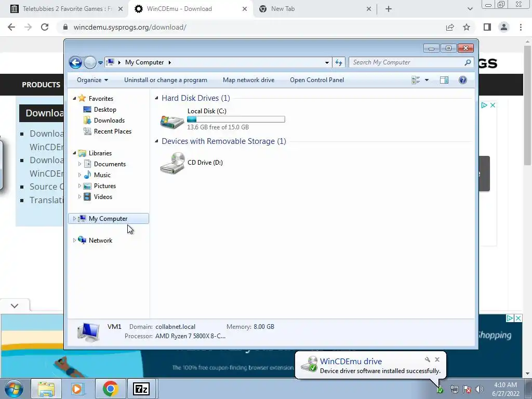The height and width of the screenshot is (399, 532).
Task: Select Local Disk (C:) drive icon
Action: coord(171,121)
